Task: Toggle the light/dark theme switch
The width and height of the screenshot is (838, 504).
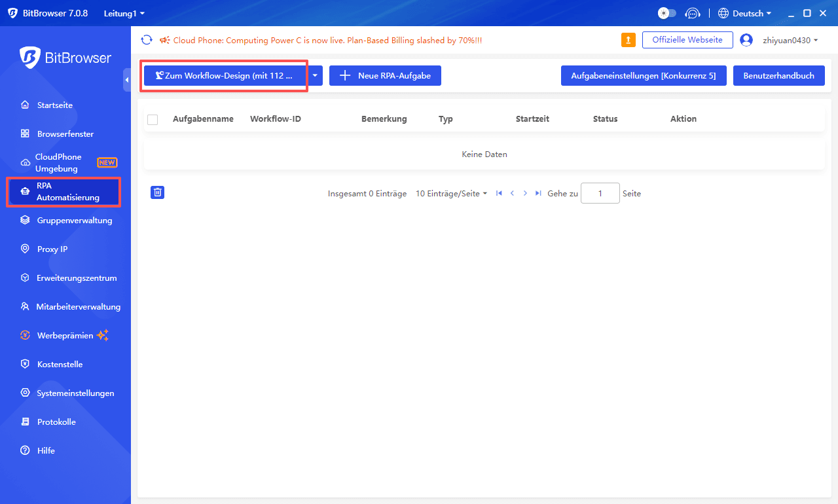Action: pyautogui.click(x=666, y=13)
